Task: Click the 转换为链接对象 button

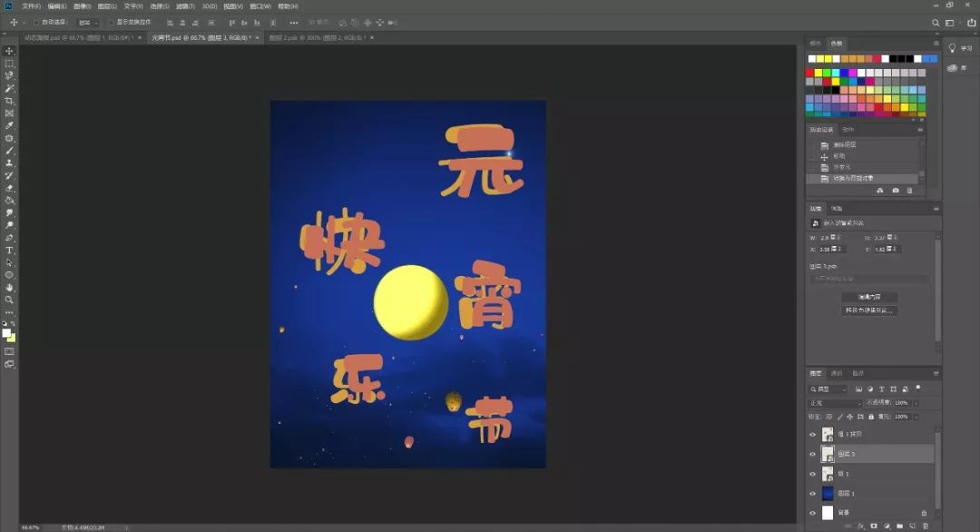Action: coord(868,310)
